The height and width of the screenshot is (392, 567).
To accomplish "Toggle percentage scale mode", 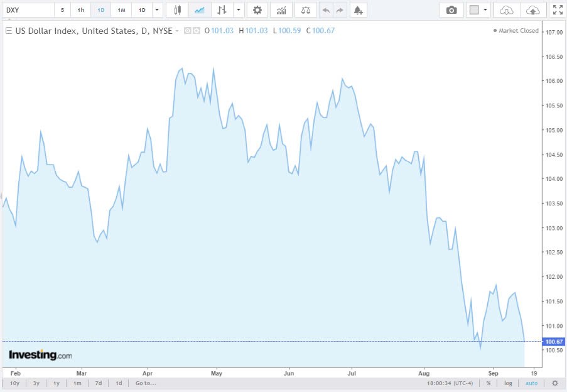I will coord(488,383).
